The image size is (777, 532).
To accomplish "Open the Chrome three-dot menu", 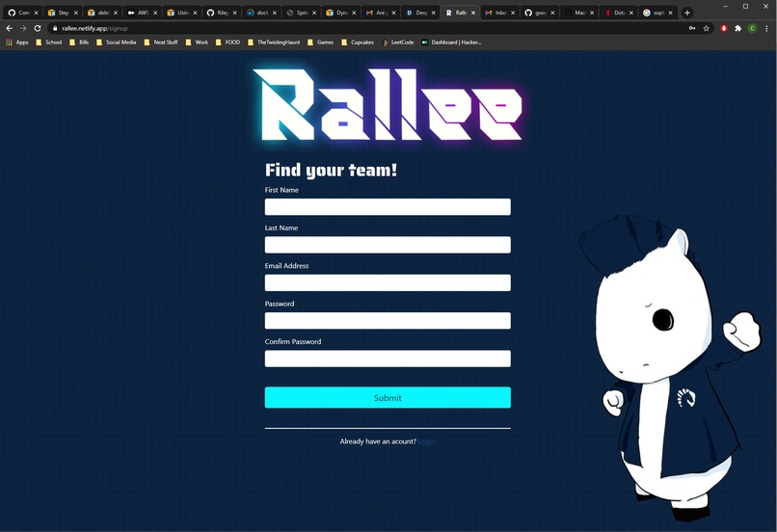I will pyautogui.click(x=766, y=28).
